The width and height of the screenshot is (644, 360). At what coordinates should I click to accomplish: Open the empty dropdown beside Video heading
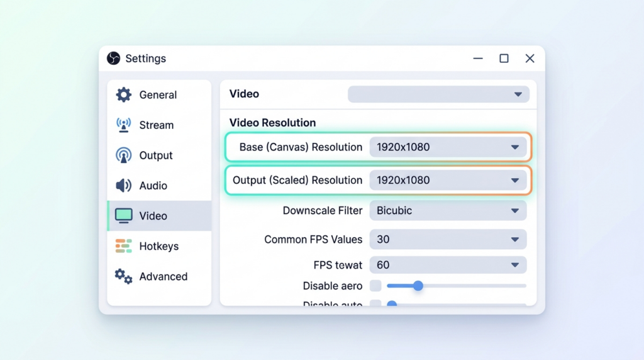pos(438,94)
